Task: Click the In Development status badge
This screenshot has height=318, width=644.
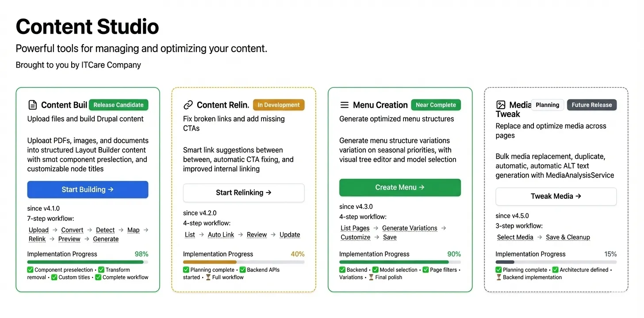Action: pos(279,105)
